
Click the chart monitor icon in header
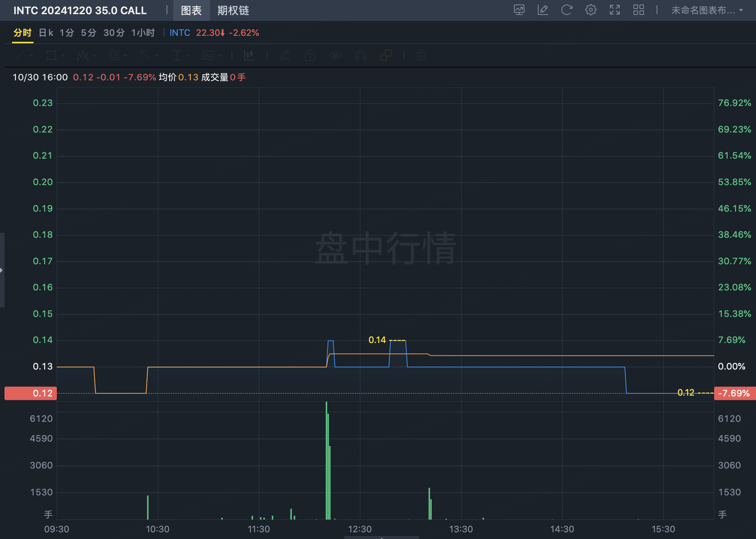[x=519, y=10]
